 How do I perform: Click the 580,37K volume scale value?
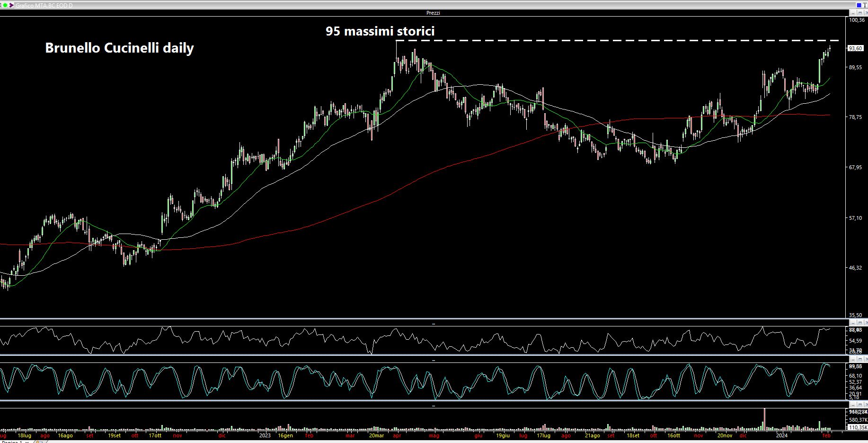858,420
